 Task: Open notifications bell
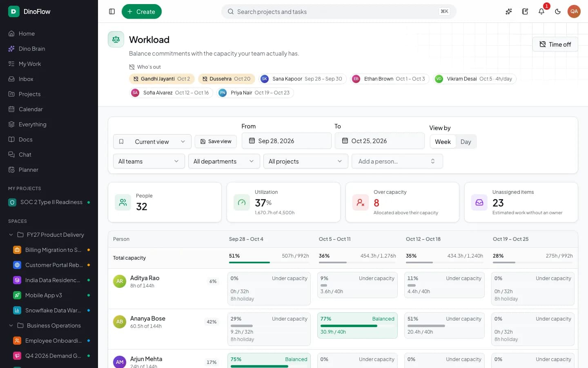click(x=541, y=11)
